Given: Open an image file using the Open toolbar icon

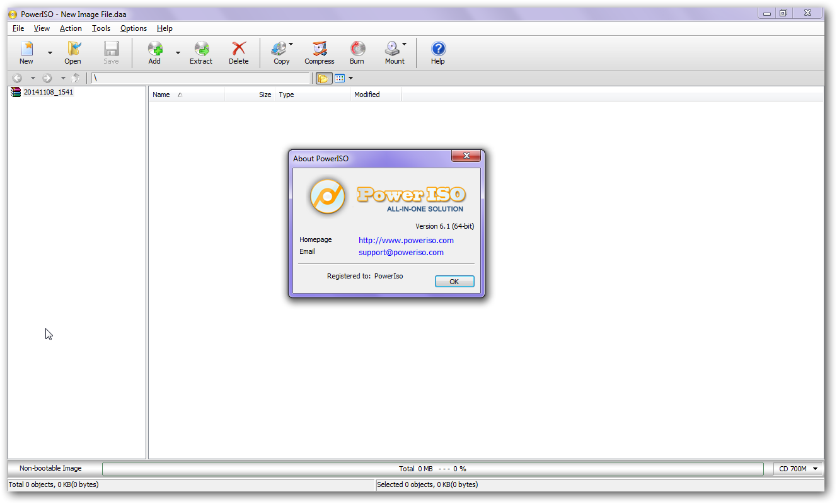Looking at the screenshot, I should 73,49.
